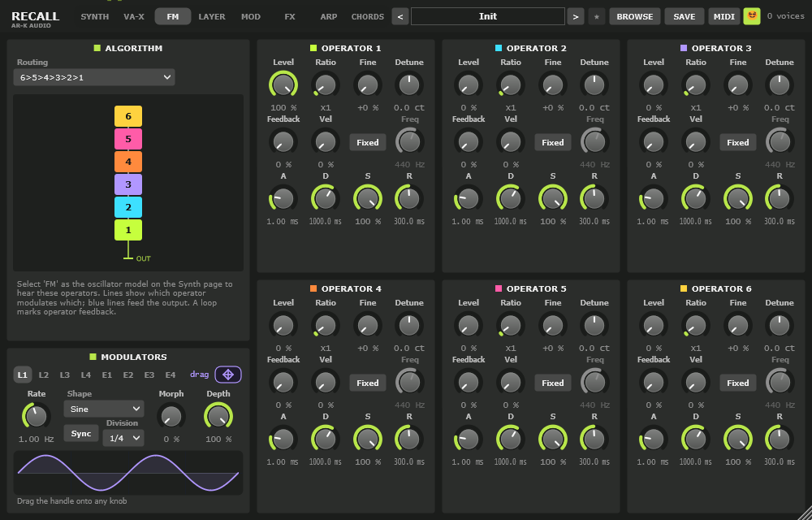The height and width of the screenshot is (520, 812).
Task: Click Operator 3 Feedback knob
Action: [x=654, y=141]
